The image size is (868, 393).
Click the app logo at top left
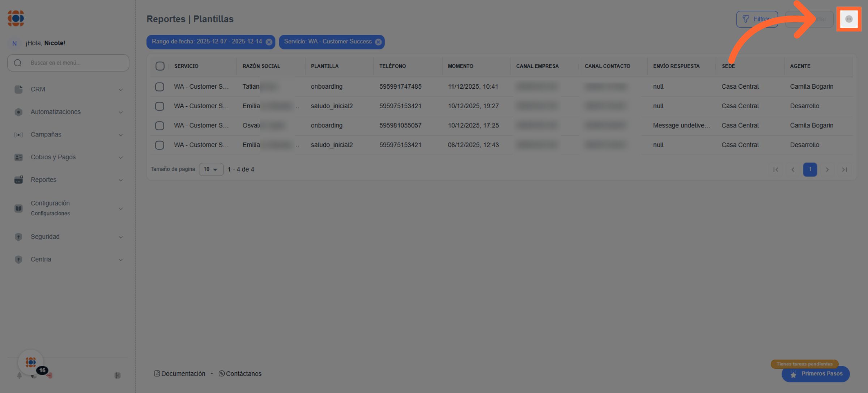click(x=16, y=18)
